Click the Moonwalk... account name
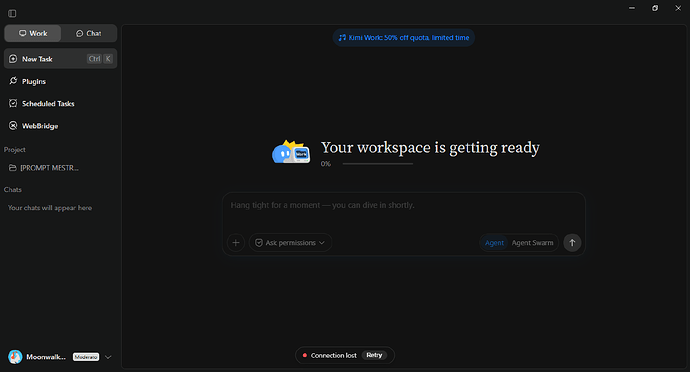The width and height of the screenshot is (690, 372). tap(46, 357)
